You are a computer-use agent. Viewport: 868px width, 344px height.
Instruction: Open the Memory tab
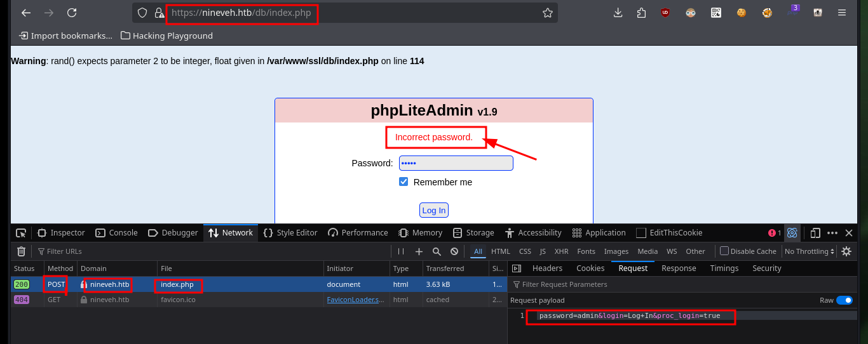coord(420,233)
